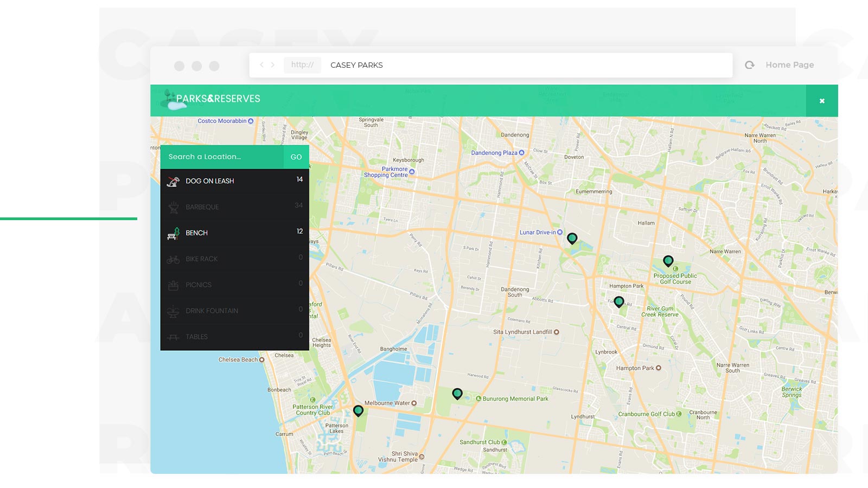Click the Sita Lyndhurst Landfill marker
The width and height of the screenshot is (868, 488).
click(556, 332)
